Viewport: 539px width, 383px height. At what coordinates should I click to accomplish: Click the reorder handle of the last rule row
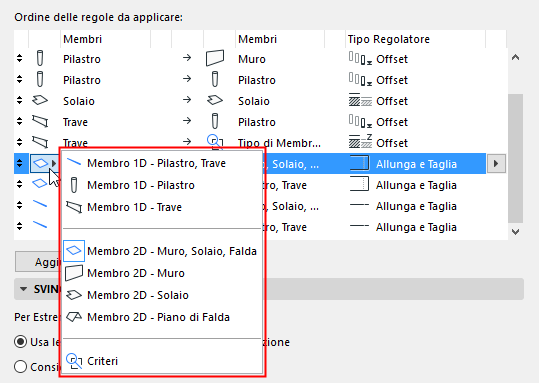[x=20, y=226]
